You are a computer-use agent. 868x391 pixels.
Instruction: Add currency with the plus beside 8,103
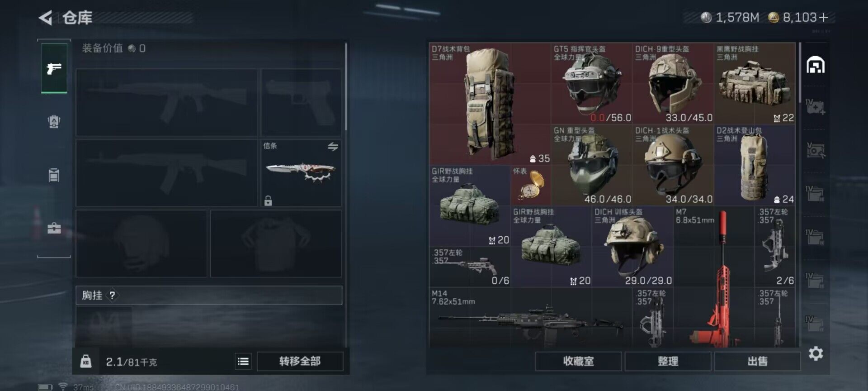point(824,17)
